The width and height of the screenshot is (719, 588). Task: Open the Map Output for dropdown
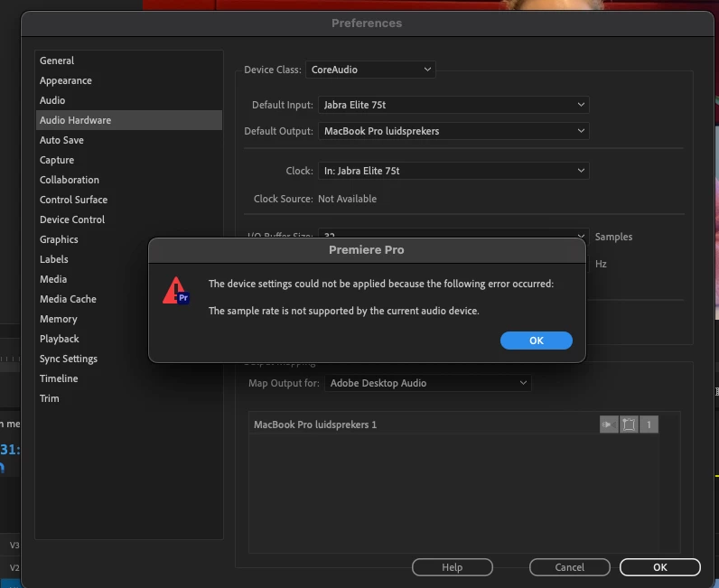(x=428, y=383)
